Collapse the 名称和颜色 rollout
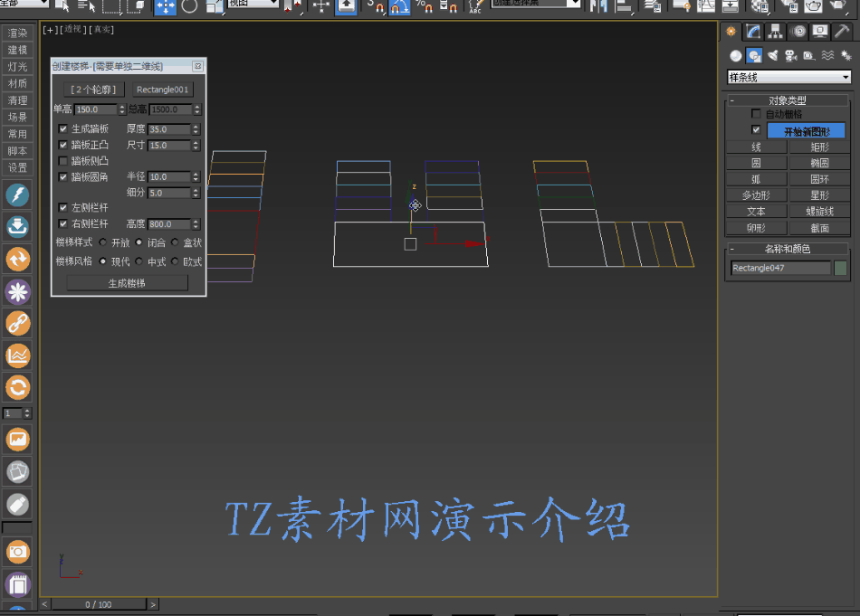The image size is (860, 616). (786, 249)
